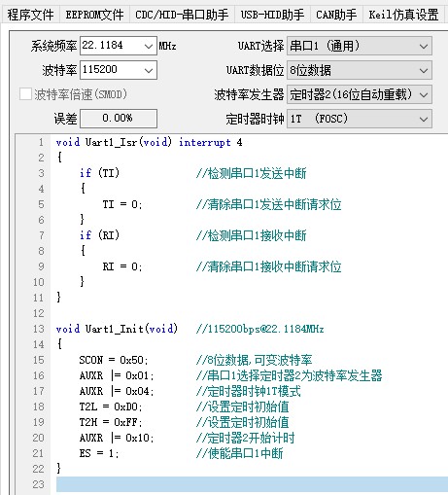Screen dimensions: 448x495
Task: Open the 波特率发生器 定时器2 dropdown
Action: (360, 94)
